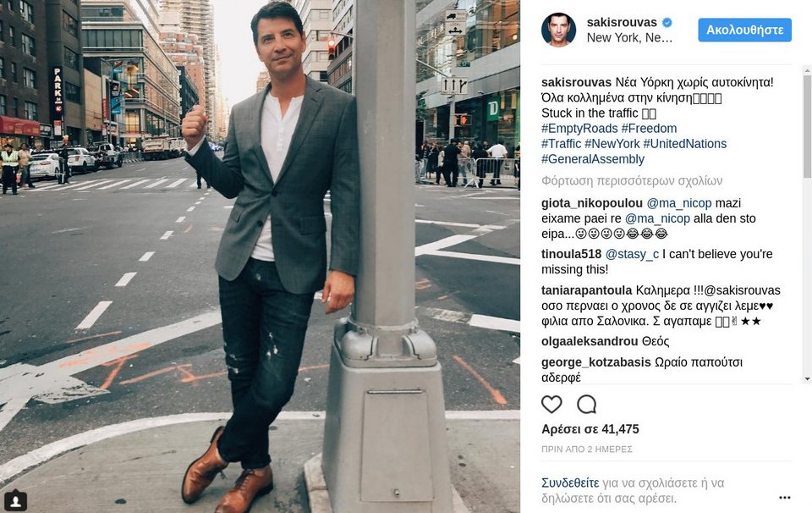812x513 pixels.
Task: Load more comments via Φόρτωση περισσότερων σχολίων
Action: (x=632, y=181)
